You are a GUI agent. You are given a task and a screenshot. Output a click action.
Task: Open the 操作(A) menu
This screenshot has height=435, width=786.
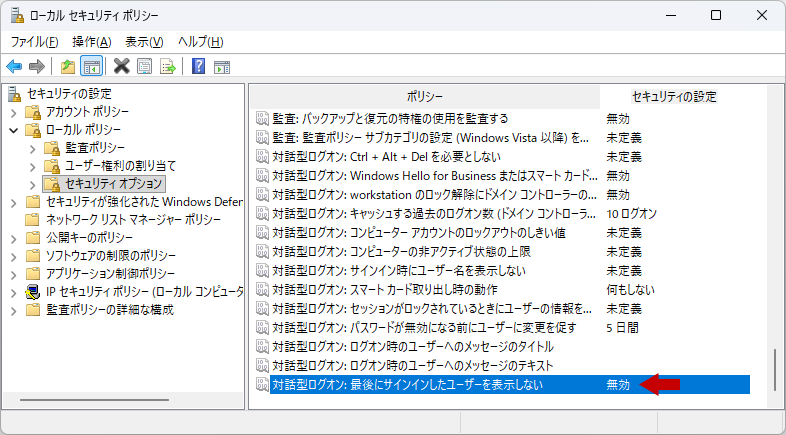pos(91,42)
